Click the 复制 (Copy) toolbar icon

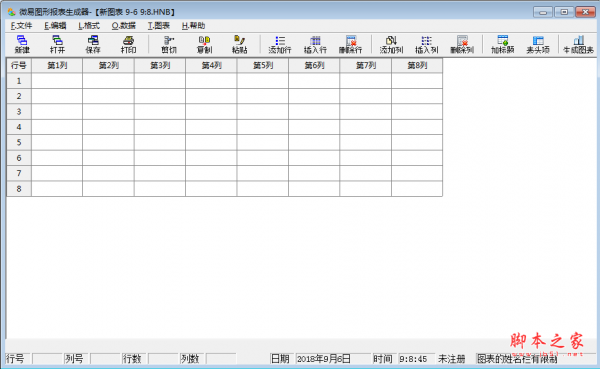pyautogui.click(x=204, y=44)
